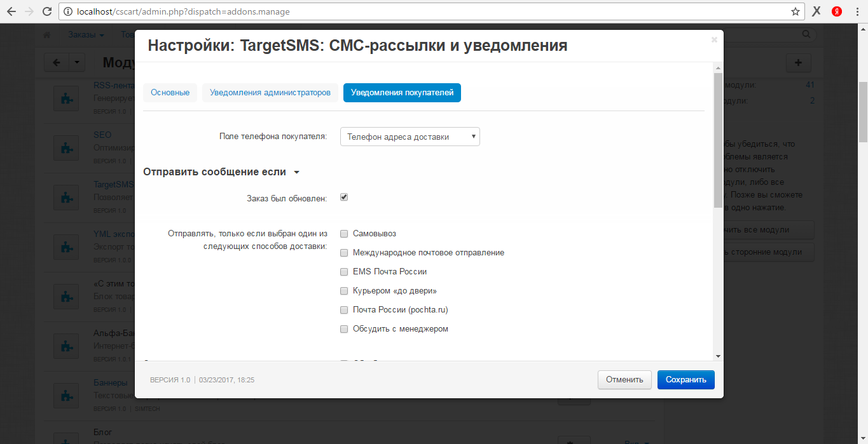
Task: Click the browser back arrow
Action: (x=11, y=11)
